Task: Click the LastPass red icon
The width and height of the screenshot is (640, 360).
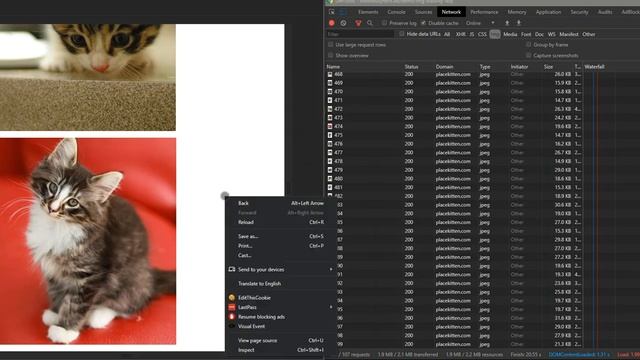Action: tap(232, 307)
